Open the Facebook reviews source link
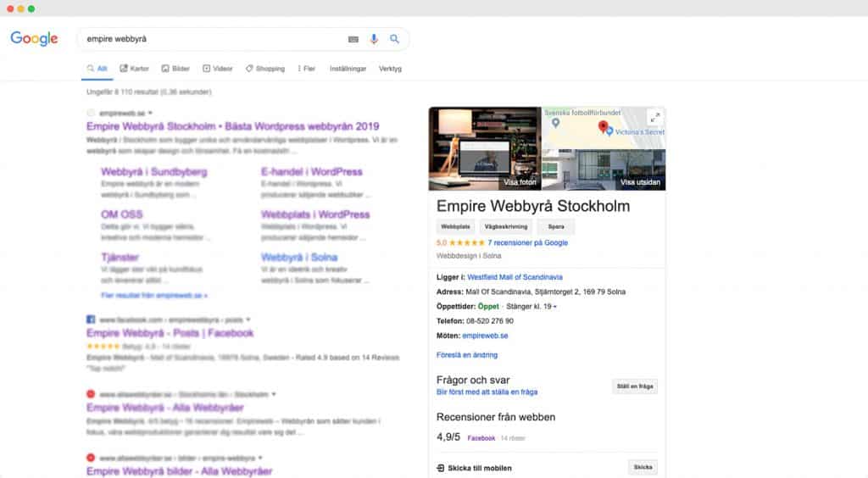This screenshot has width=868, height=478. coord(481,437)
